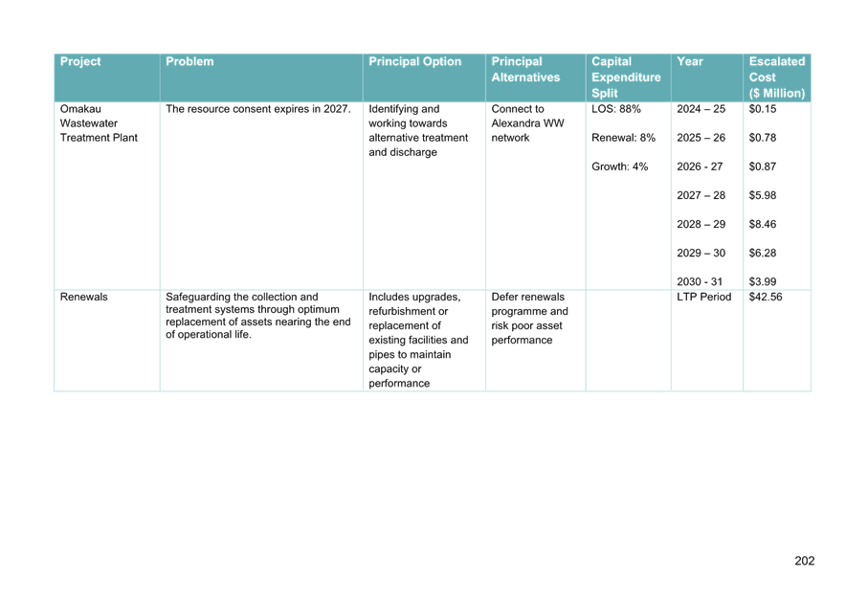Select the Connect to Alexandra WW network text
868x599 pixels.
point(527,123)
